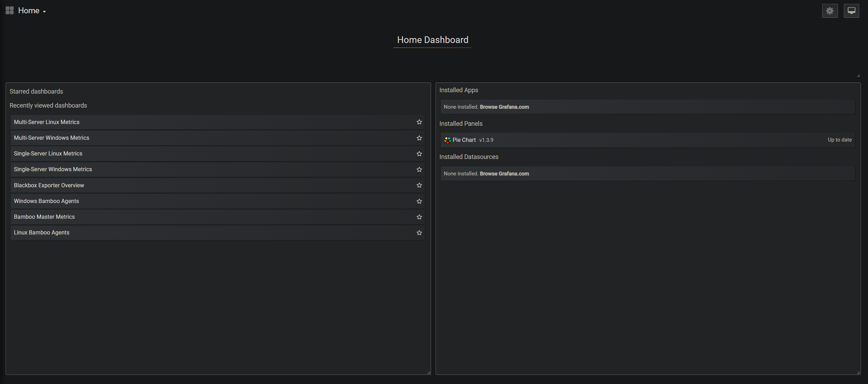Toggle star on Linux Bamboo Agents
Viewport: 868px width, 384px height.
click(419, 232)
